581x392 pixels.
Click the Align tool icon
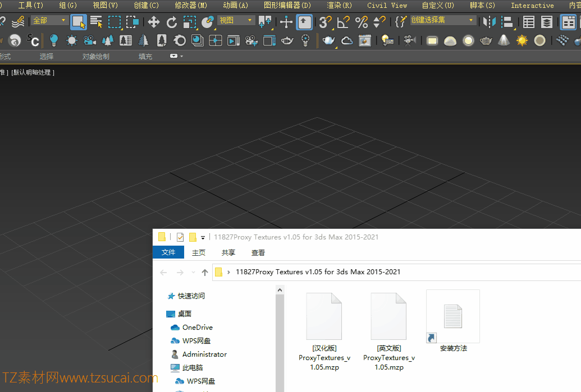(507, 22)
